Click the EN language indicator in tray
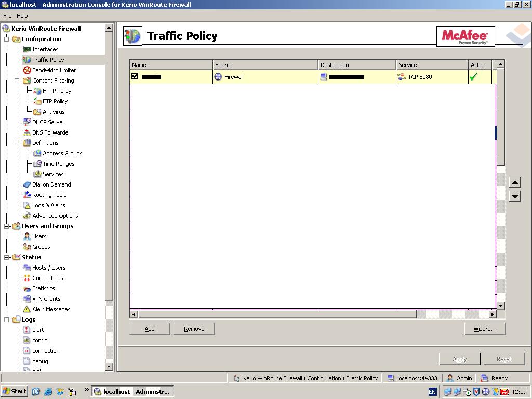Screen dimensions: 532x399 pyautogui.click(x=432, y=392)
